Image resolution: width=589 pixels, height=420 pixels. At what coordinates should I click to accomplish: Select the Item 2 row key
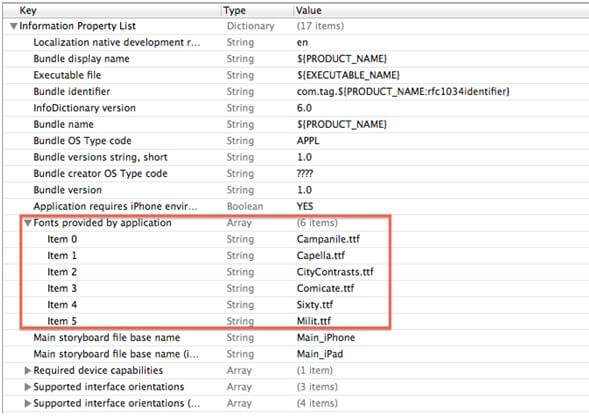coord(62,272)
